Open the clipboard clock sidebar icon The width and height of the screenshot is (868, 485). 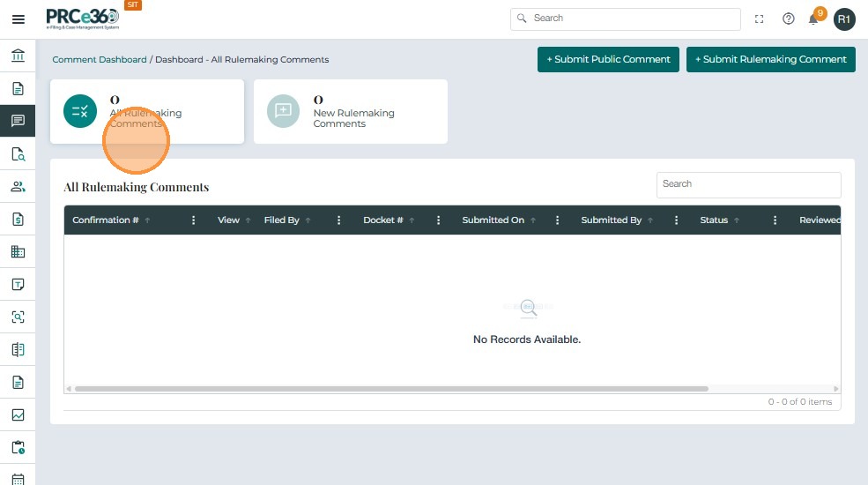pyautogui.click(x=18, y=447)
